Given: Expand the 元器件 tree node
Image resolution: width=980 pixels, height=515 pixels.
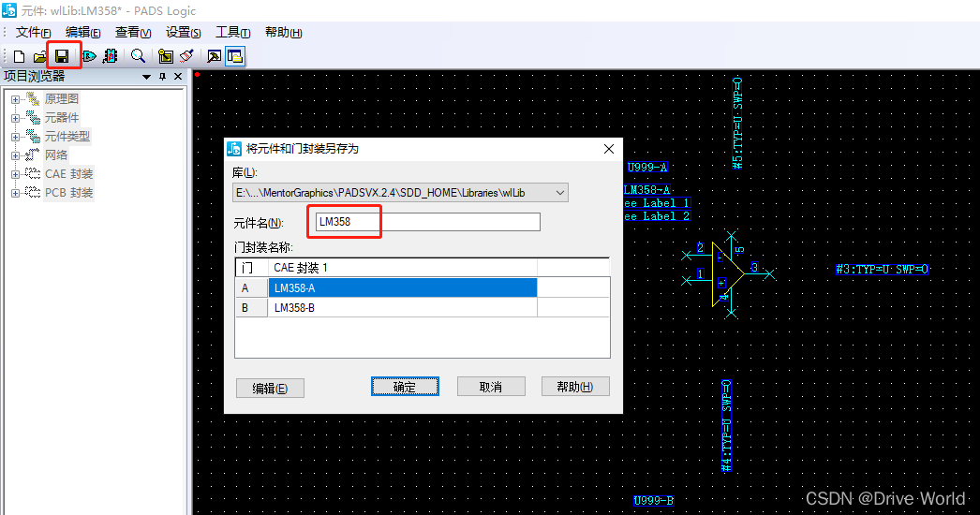Looking at the screenshot, I should 15,118.
